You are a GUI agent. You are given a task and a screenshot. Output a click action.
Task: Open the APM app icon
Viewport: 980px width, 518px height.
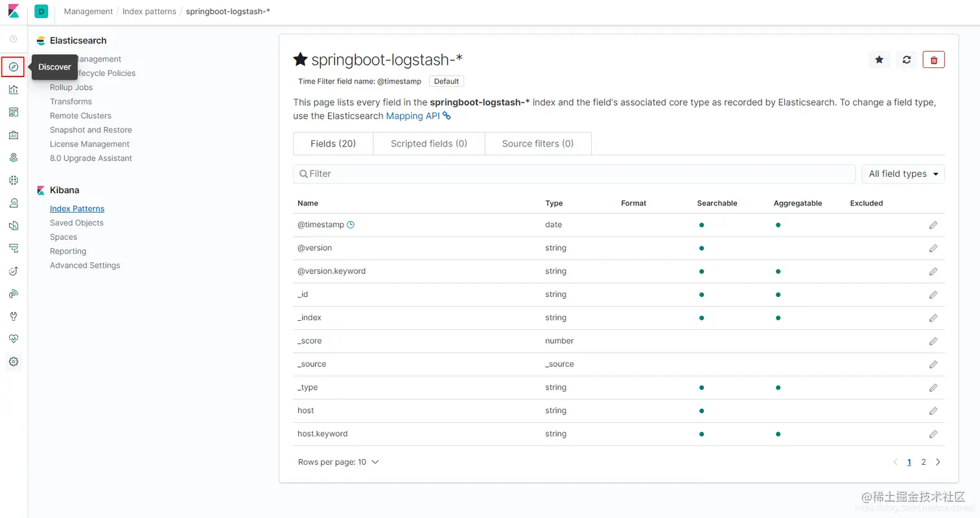[13, 248]
